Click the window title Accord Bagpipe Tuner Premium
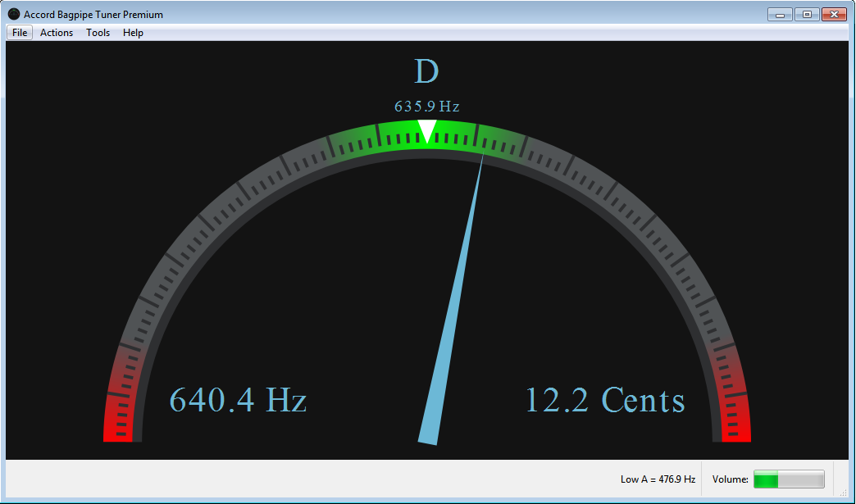This screenshot has width=856, height=504. tap(93, 15)
